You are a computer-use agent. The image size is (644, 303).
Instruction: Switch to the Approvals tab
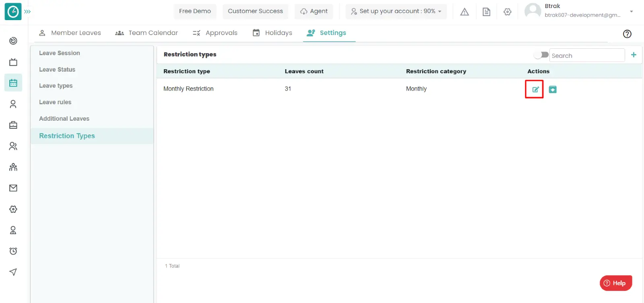pos(215,33)
